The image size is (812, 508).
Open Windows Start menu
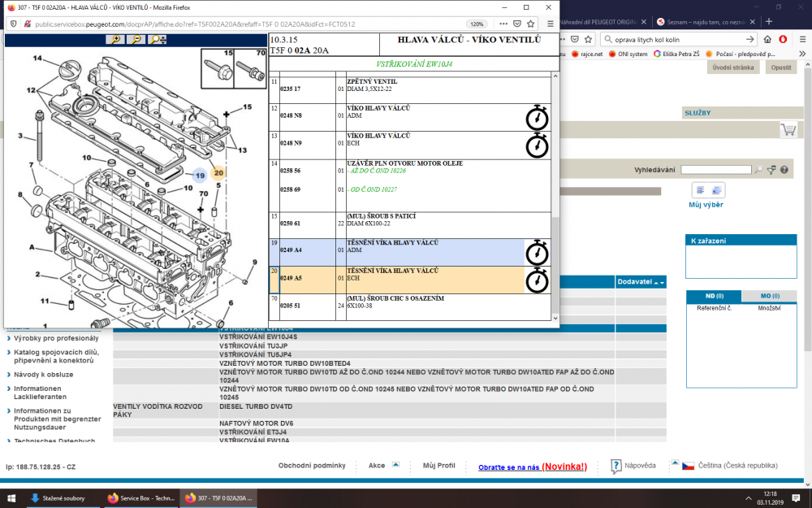[11, 498]
